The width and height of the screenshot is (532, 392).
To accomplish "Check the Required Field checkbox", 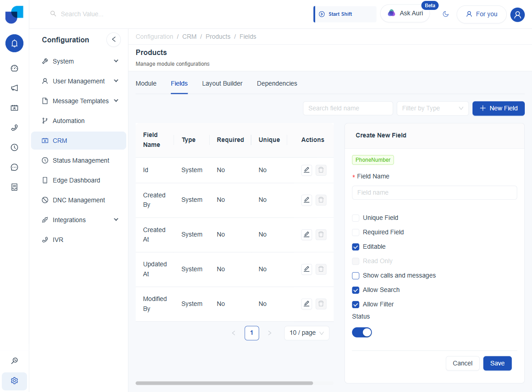I will pyautogui.click(x=356, y=232).
